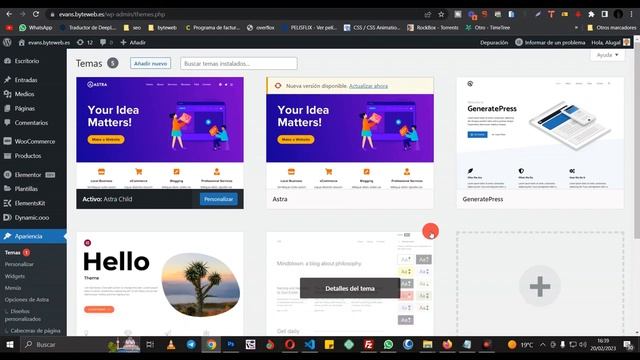Click the WordPress logo in admin bar

point(7,42)
